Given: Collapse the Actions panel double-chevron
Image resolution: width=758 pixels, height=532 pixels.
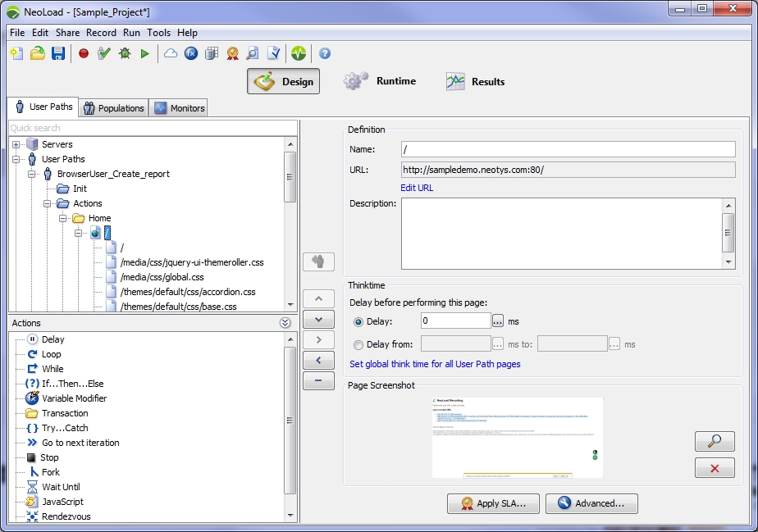Looking at the screenshot, I should [x=285, y=323].
